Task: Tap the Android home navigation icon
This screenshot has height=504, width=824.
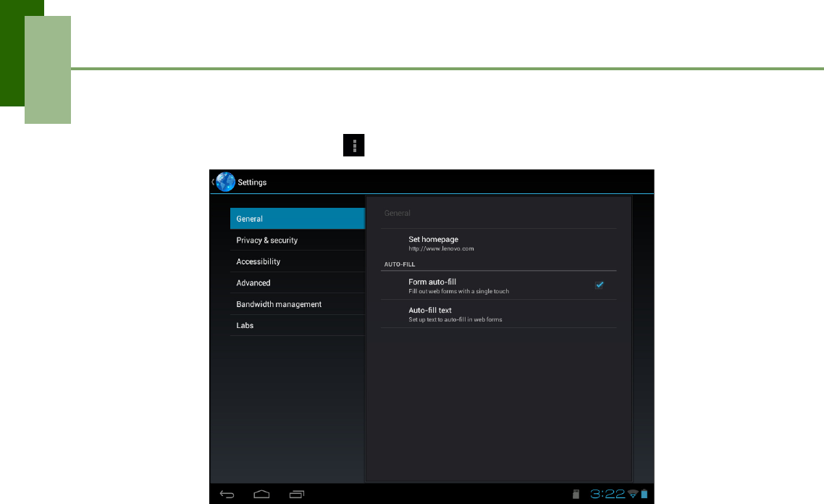Action: click(261, 494)
